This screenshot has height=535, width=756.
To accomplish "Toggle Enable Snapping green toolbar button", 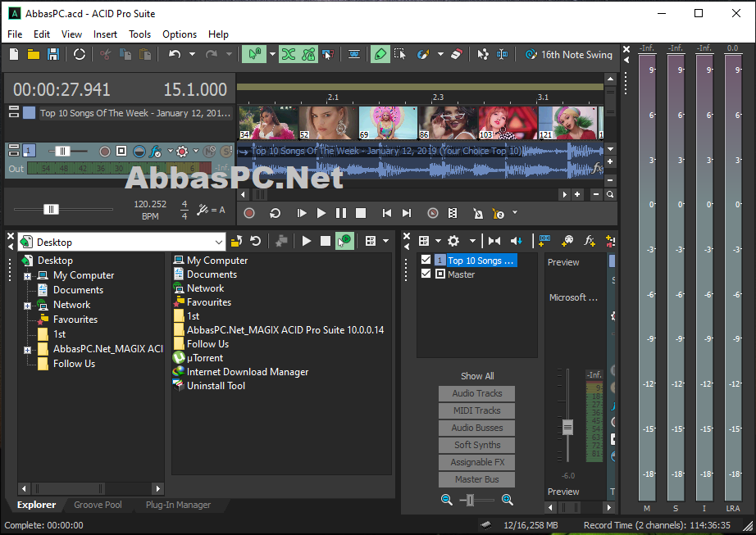I will tap(254, 54).
